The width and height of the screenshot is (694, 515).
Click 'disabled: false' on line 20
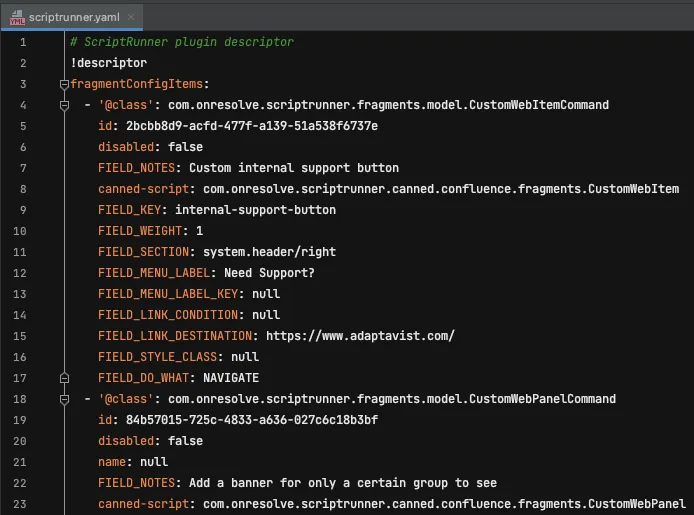click(150, 441)
